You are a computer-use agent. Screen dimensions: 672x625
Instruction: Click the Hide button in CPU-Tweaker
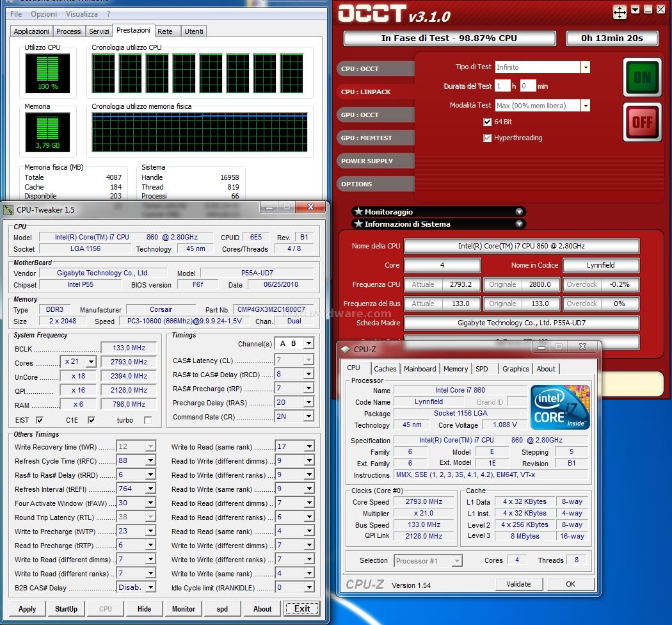click(145, 609)
